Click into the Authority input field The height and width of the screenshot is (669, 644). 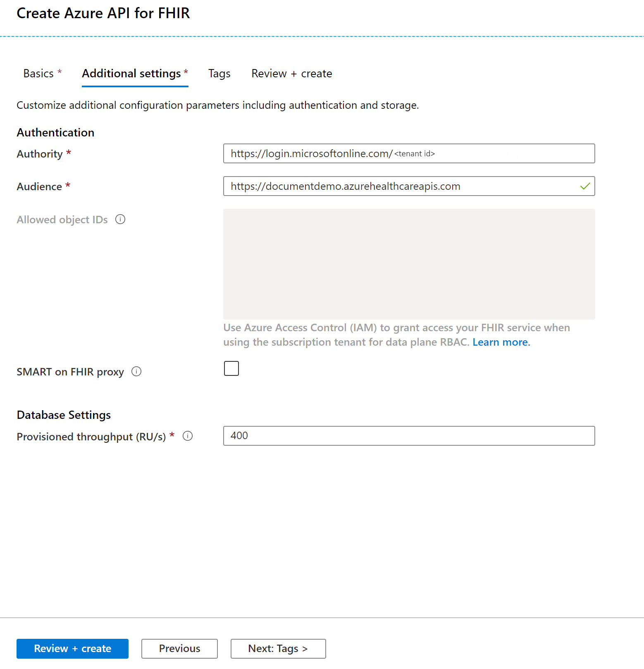[409, 153]
